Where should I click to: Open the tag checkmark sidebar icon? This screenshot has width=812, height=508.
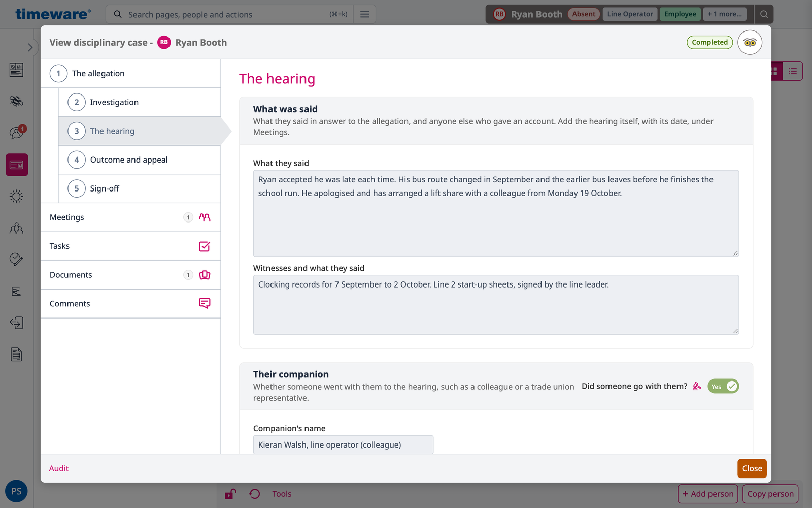pos(16,260)
